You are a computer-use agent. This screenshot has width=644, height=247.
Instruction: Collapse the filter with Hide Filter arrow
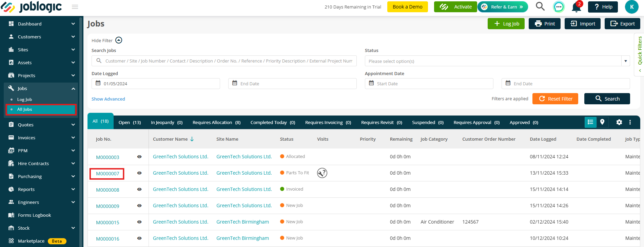[119, 40]
